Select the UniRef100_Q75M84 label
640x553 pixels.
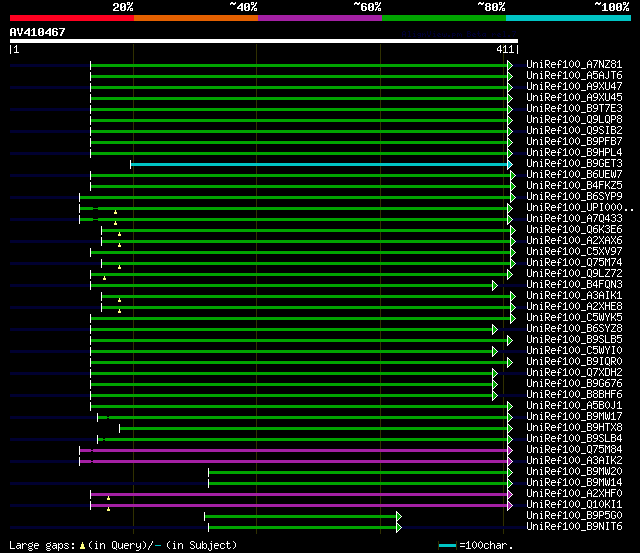(574, 450)
